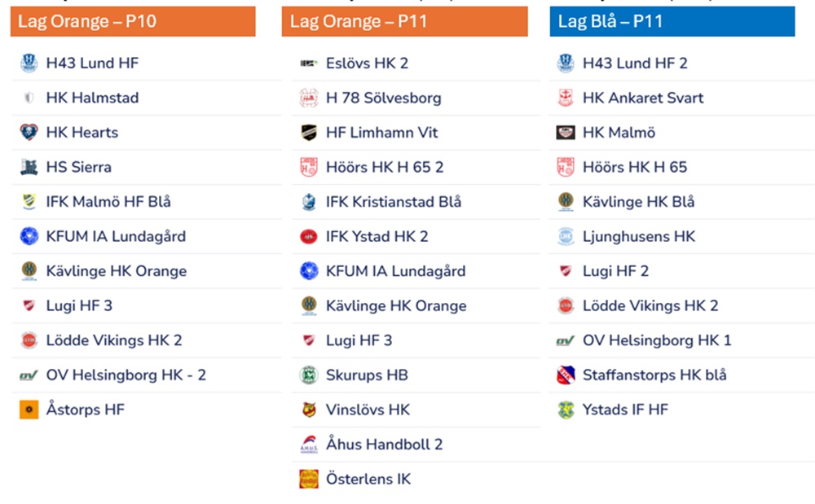The image size is (815, 504).
Task: Click the H43 Lund HF club logo
Action: pyautogui.click(x=29, y=64)
